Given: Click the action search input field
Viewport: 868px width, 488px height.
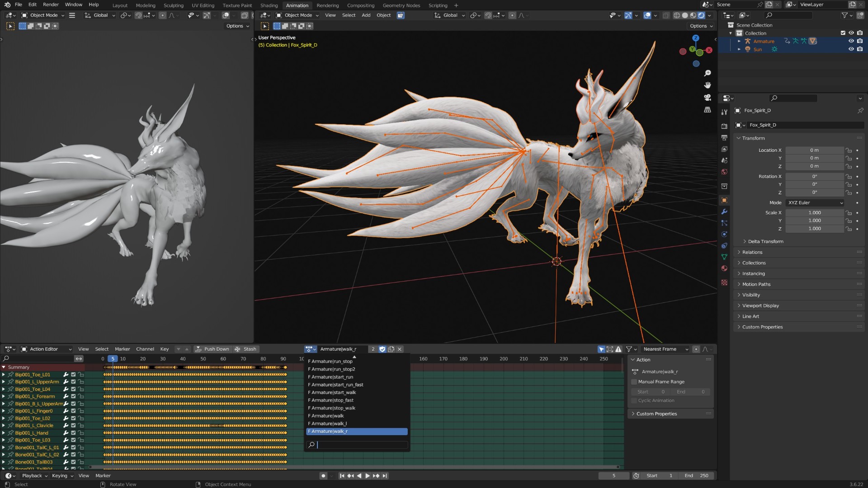Looking at the screenshot, I should tap(357, 445).
